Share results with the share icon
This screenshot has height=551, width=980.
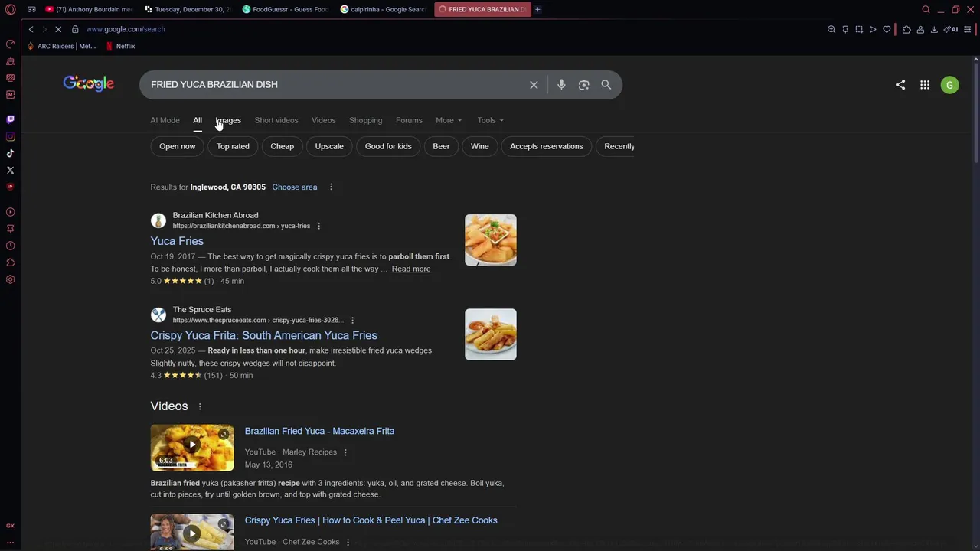(900, 85)
